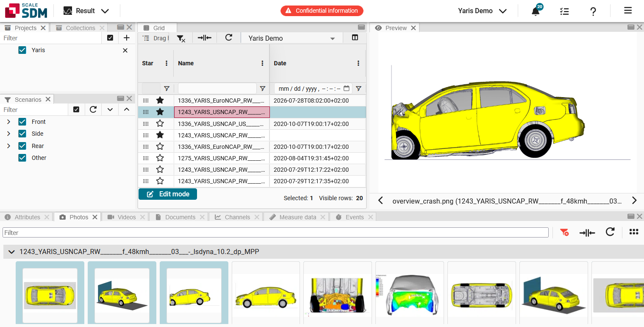This screenshot has height=327, width=644.
Task: Refresh the grid
Action: tap(229, 38)
